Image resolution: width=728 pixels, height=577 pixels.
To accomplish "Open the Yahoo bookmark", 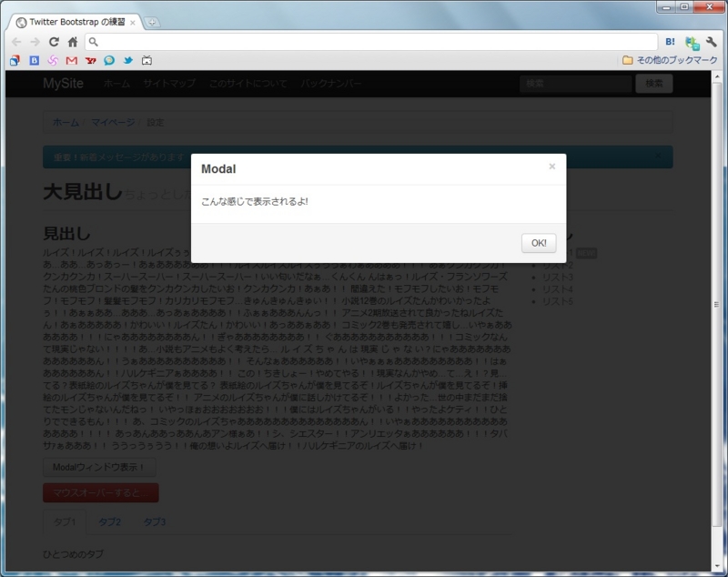I will point(90,60).
